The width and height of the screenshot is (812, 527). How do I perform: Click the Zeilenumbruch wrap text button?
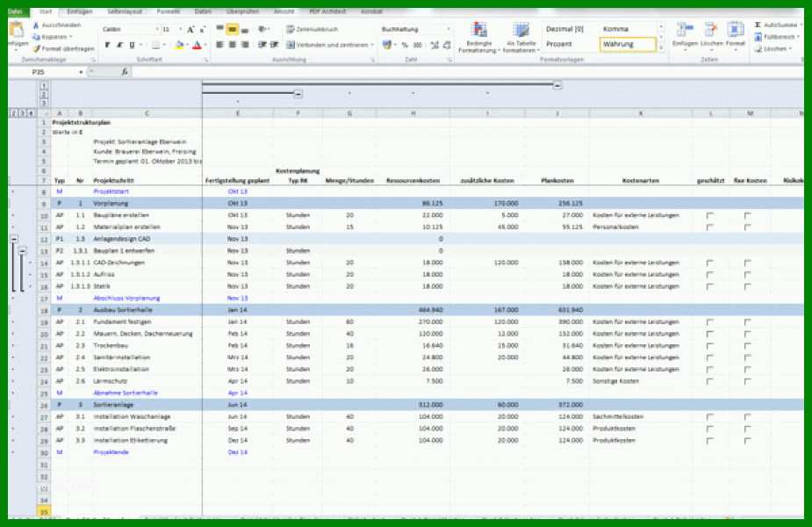point(313,30)
